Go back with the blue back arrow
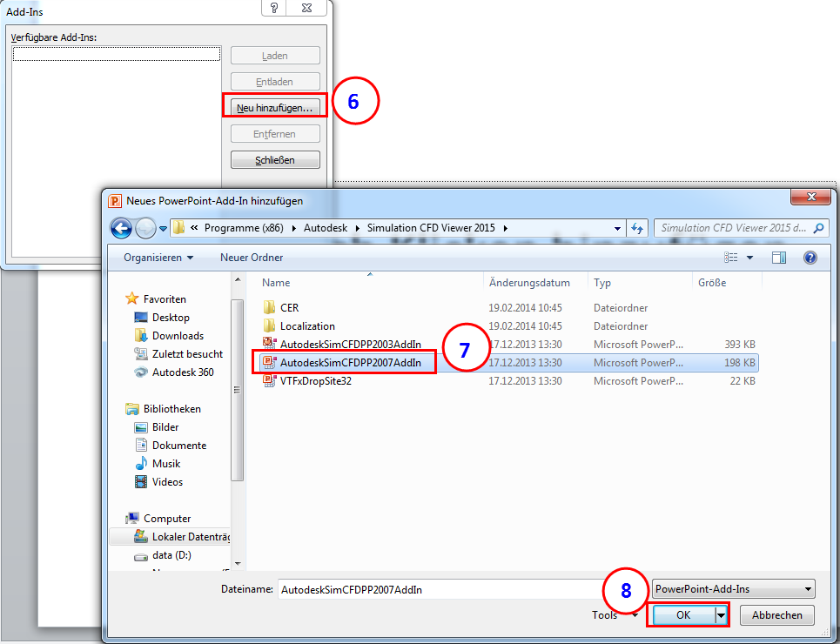 pyautogui.click(x=121, y=228)
